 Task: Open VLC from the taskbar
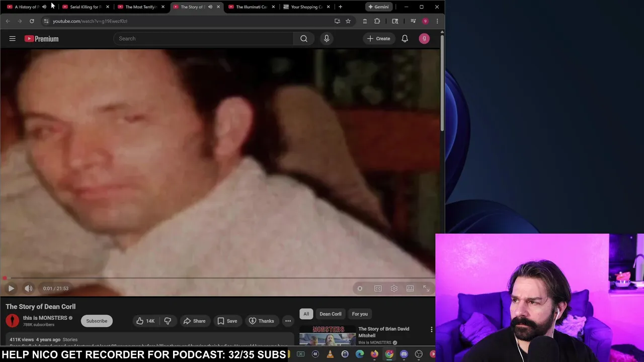tap(330, 354)
